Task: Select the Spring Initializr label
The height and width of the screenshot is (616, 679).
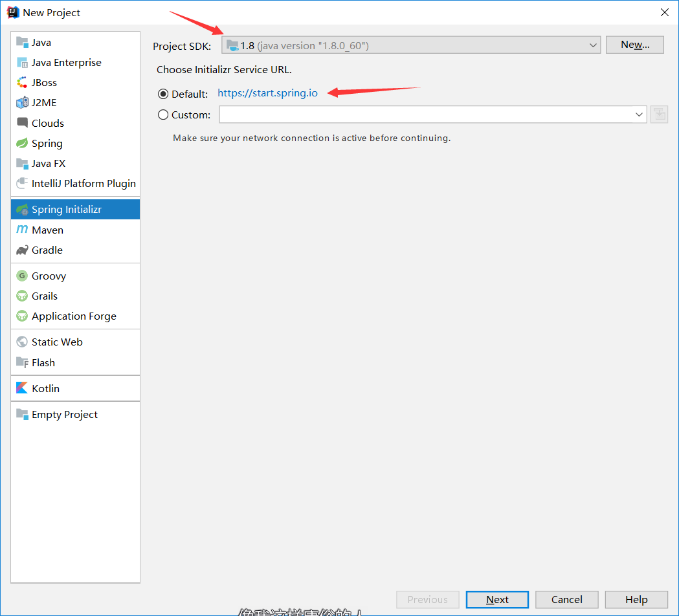Action: click(x=67, y=210)
